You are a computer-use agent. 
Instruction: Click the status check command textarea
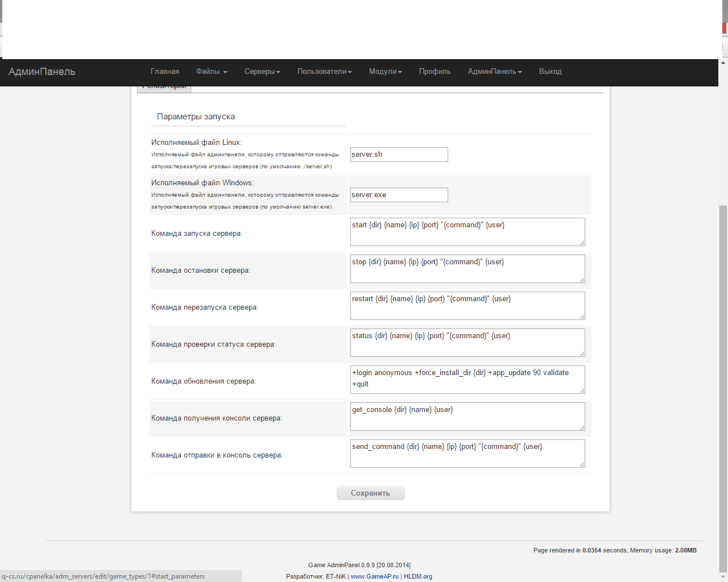point(467,343)
